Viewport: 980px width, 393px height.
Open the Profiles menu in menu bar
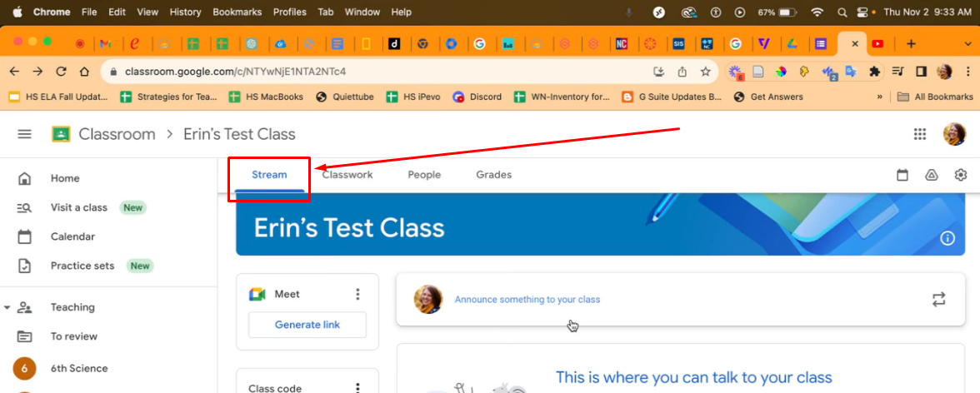pyautogui.click(x=290, y=12)
